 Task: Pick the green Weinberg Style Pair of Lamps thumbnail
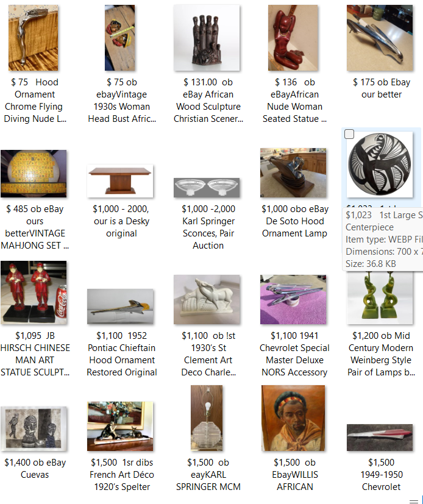(x=380, y=297)
